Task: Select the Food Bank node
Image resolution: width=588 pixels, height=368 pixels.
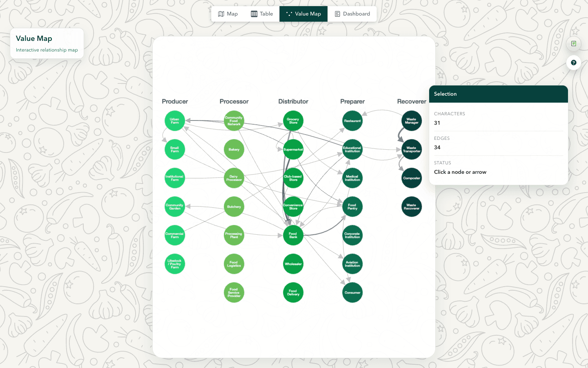Action: click(x=293, y=236)
